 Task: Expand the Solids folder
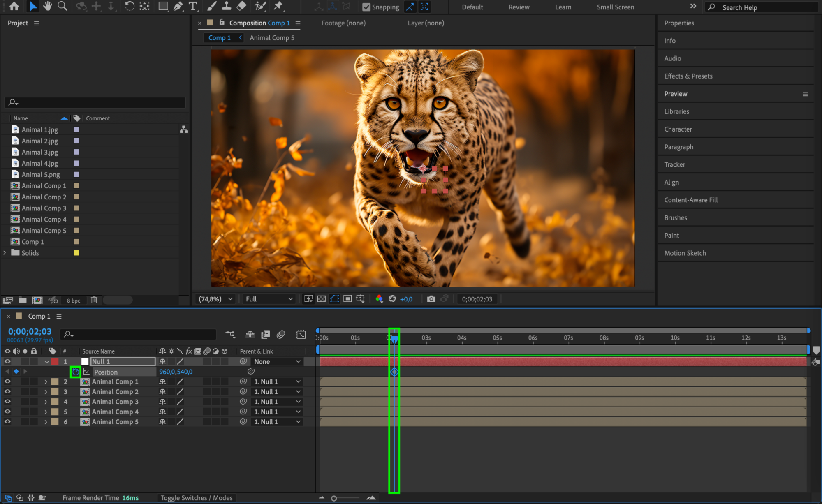pyautogui.click(x=5, y=253)
